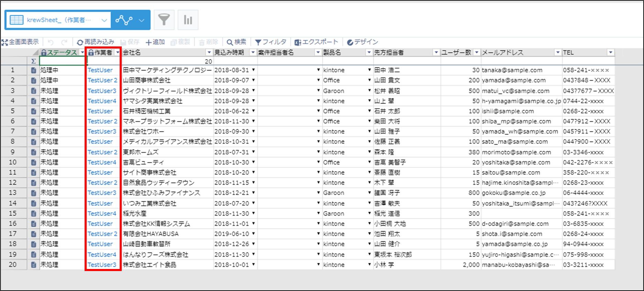Open the bar chart graph view
The height and width of the screenshot is (291, 644).
[x=188, y=20]
